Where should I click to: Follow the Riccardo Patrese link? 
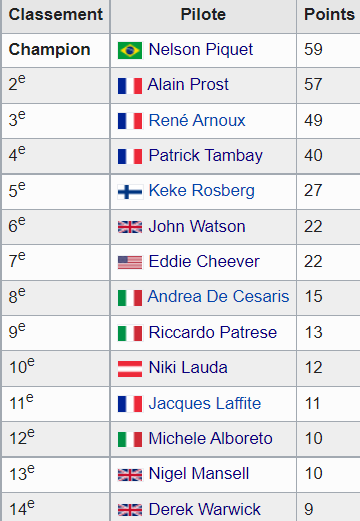(x=213, y=332)
